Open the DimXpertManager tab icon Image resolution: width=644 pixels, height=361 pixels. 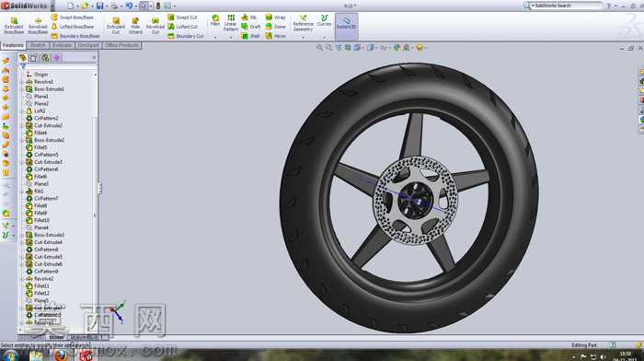(57, 58)
